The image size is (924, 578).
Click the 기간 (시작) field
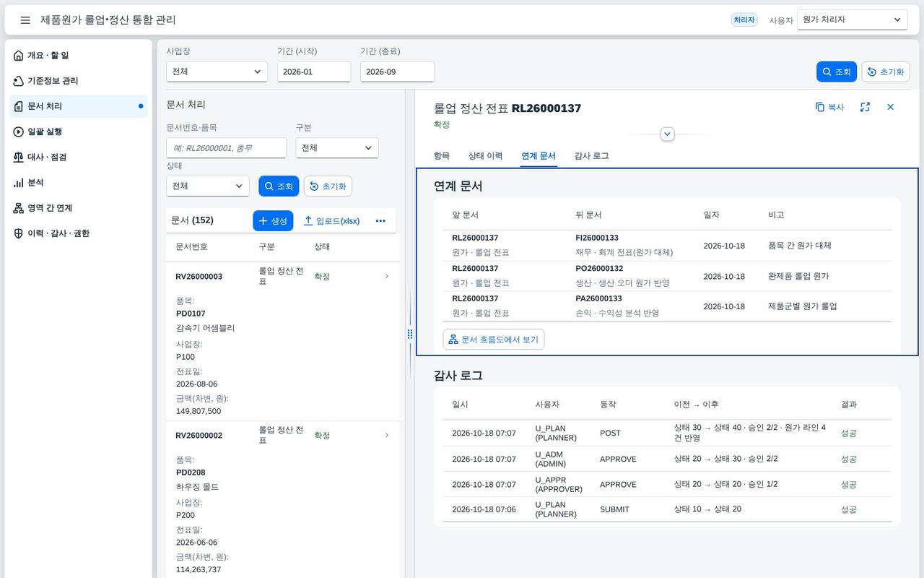coord(314,72)
